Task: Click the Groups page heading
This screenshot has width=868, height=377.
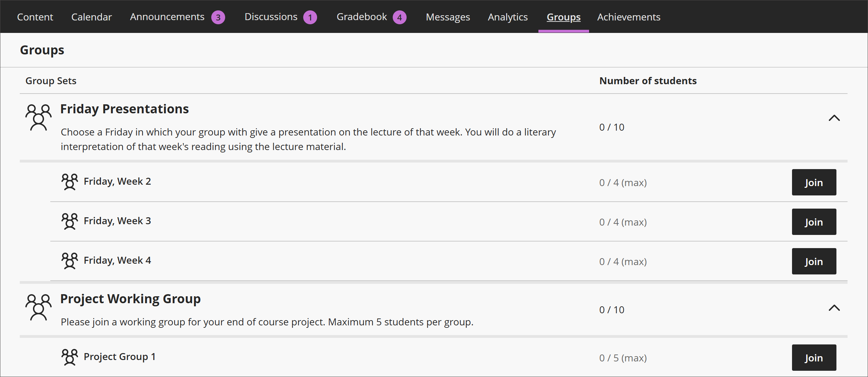Action: pyautogui.click(x=42, y=50)
